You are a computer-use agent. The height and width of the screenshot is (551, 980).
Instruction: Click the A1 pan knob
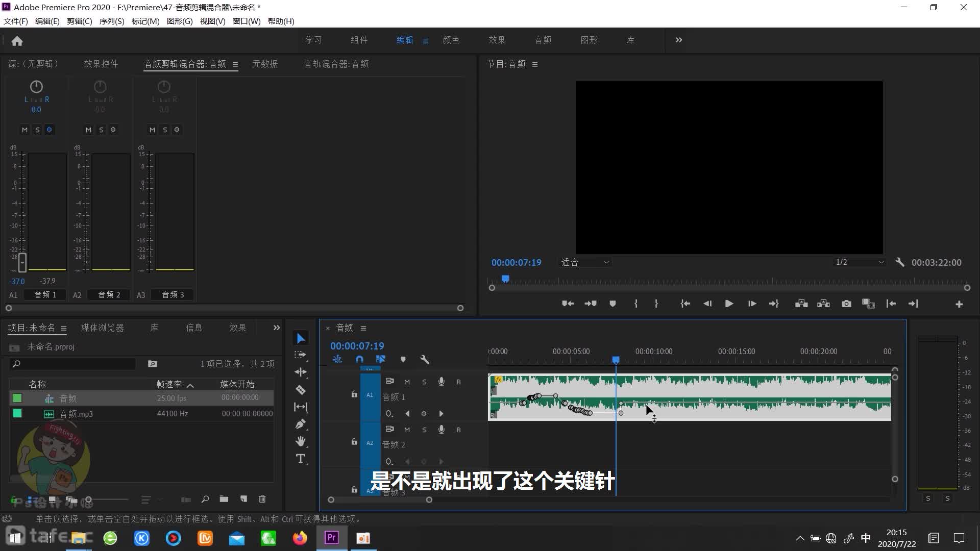coord(36,87)
